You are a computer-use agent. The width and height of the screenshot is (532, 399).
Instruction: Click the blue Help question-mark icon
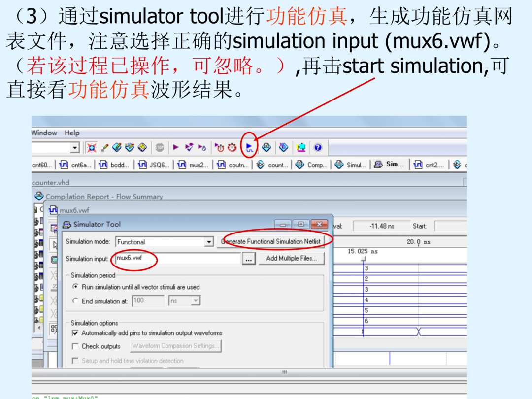pos(318,147)
